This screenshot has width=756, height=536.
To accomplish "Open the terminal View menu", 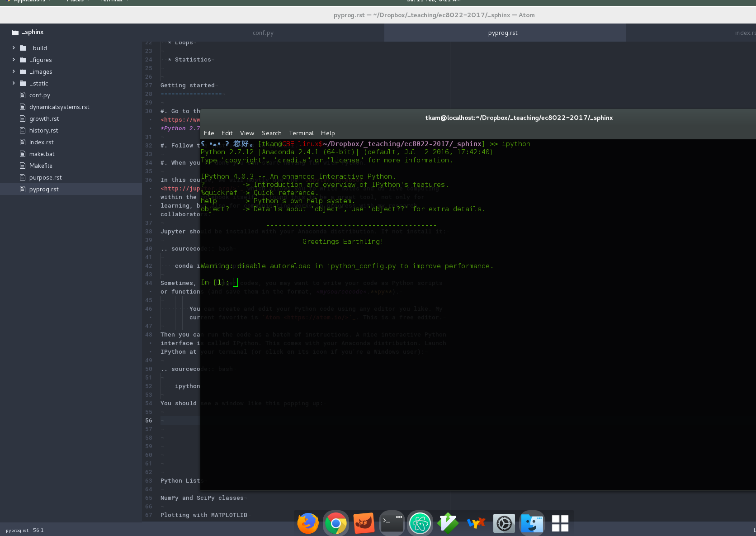I will point(247,133).
